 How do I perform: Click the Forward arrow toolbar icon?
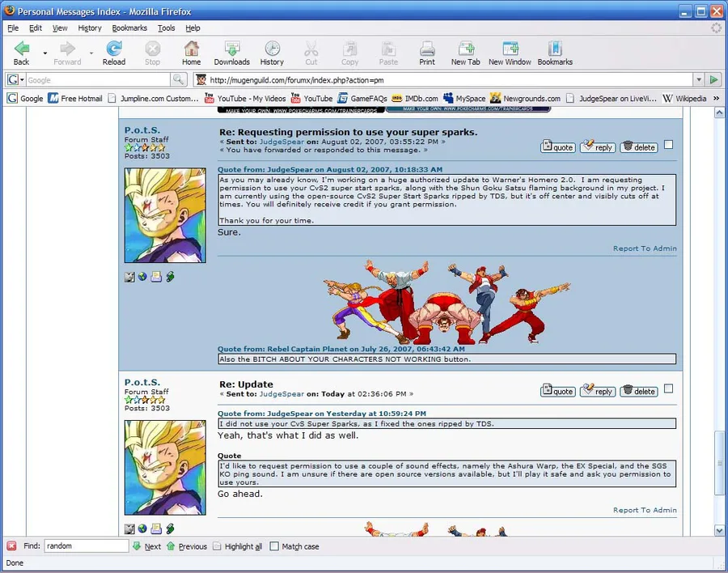point(67,53)
